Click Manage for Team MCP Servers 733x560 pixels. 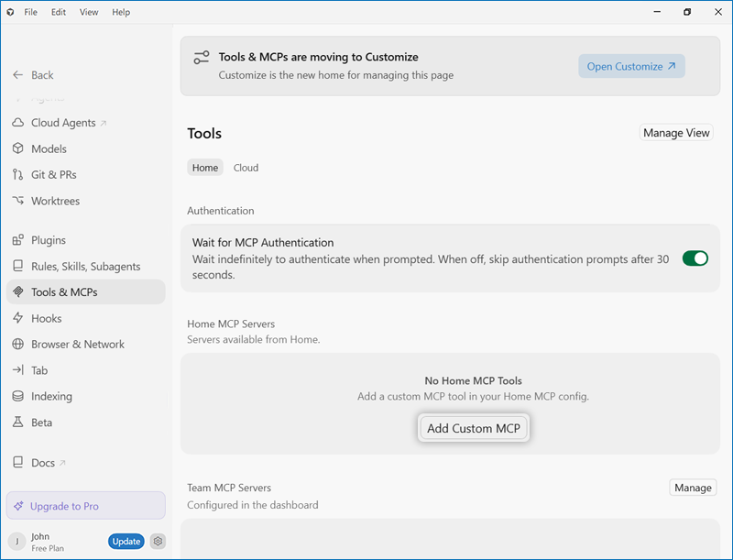693,488
